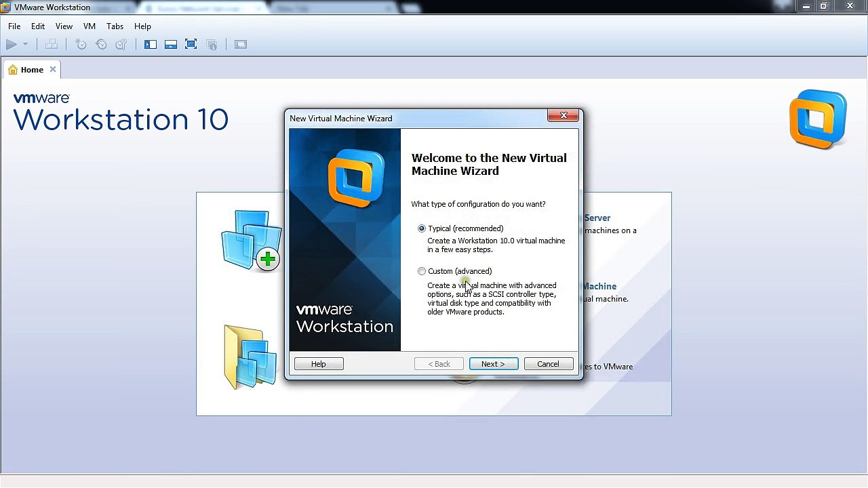The image size is (868, 488).
Task: Click the Unity mode toolbar icon
Action: (212, 45)
